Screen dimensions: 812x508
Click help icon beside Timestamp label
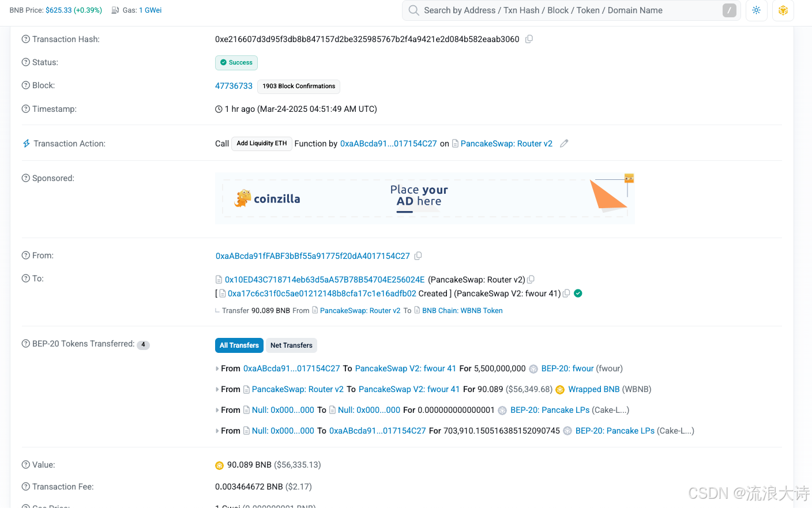(x=26, y=109)
